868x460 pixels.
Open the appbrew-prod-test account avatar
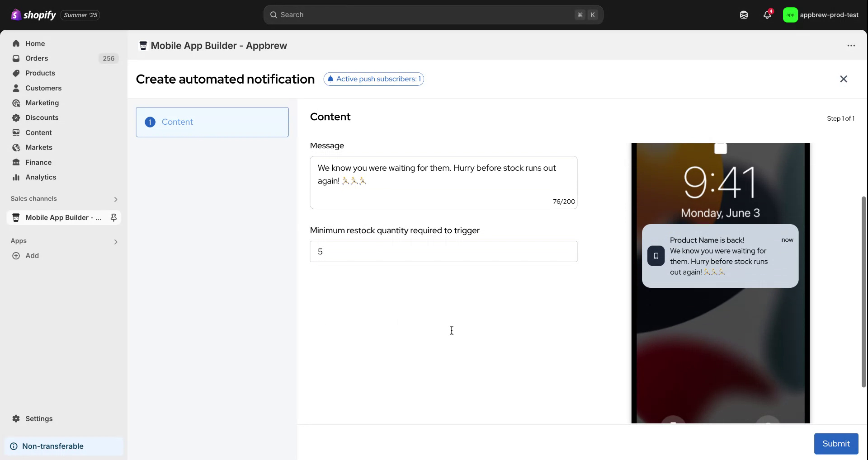click(x=791, y=14)
